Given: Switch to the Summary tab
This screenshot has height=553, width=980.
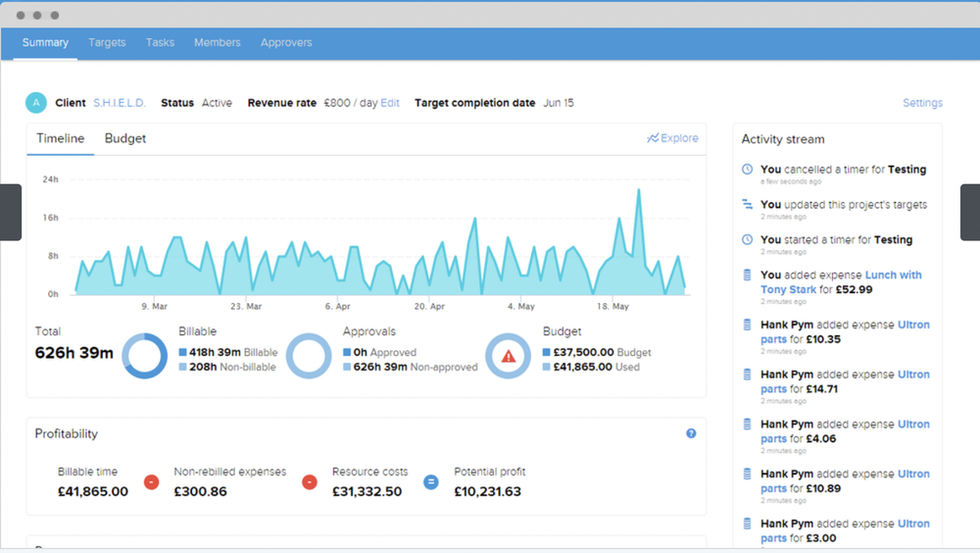Looking at the screenshot, I should pyautogui.click(x=45, y=42).
